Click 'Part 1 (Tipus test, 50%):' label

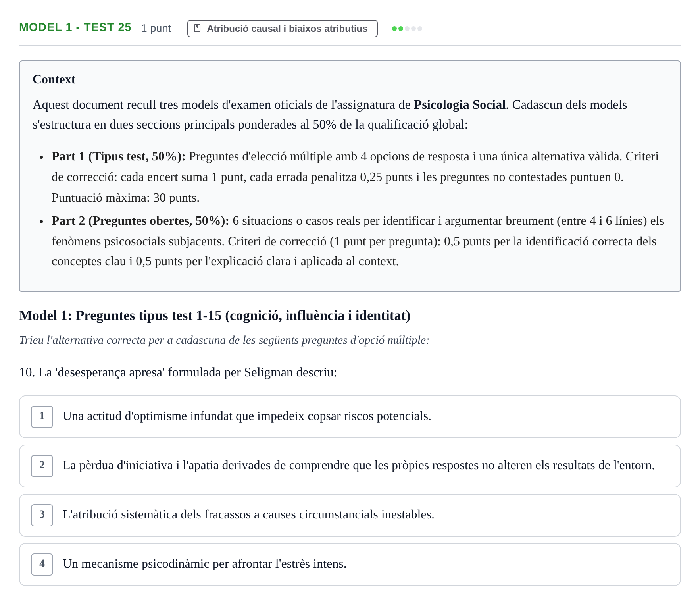click(x=118, y=156)
